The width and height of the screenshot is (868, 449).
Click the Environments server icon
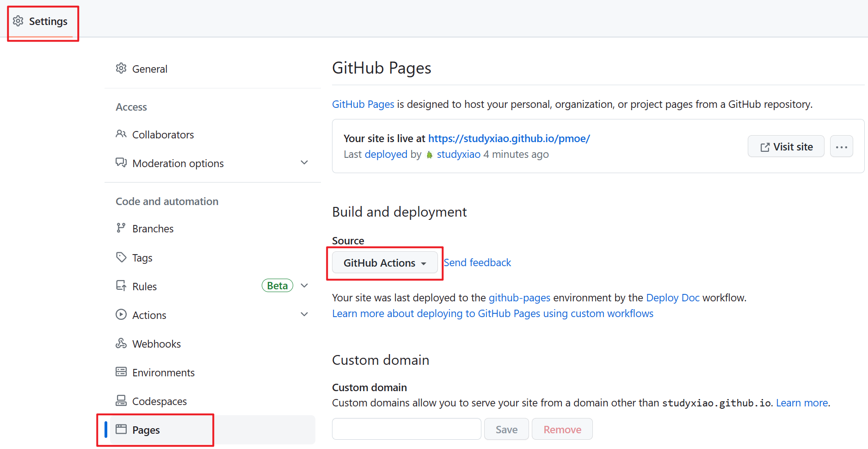point(121,372)
